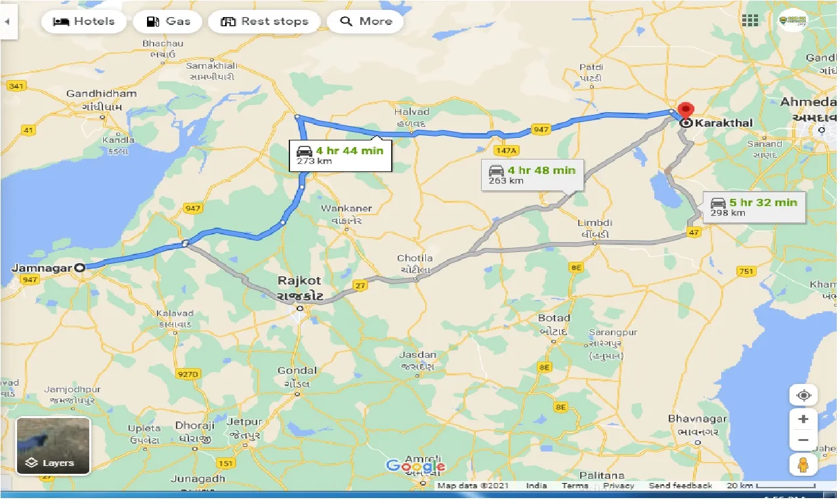
Task: Open the Send feedback link
Action: click(681, 486)
